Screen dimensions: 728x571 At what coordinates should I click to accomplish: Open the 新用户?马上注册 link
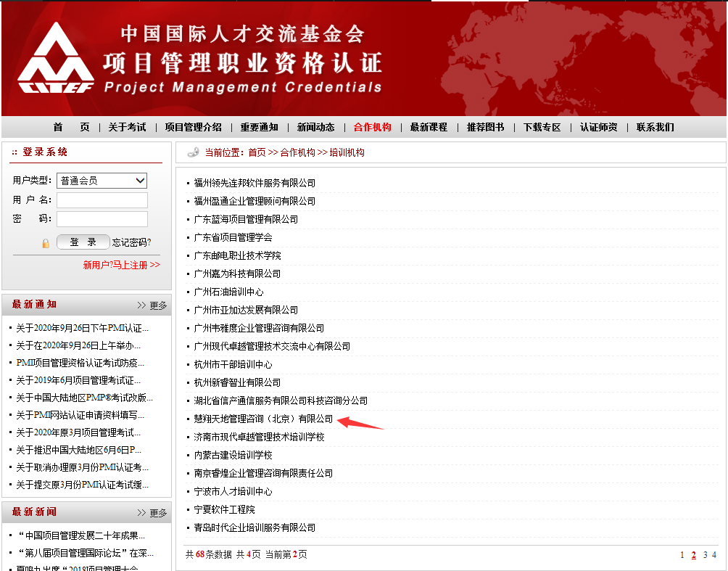click(x=121, y=266)
